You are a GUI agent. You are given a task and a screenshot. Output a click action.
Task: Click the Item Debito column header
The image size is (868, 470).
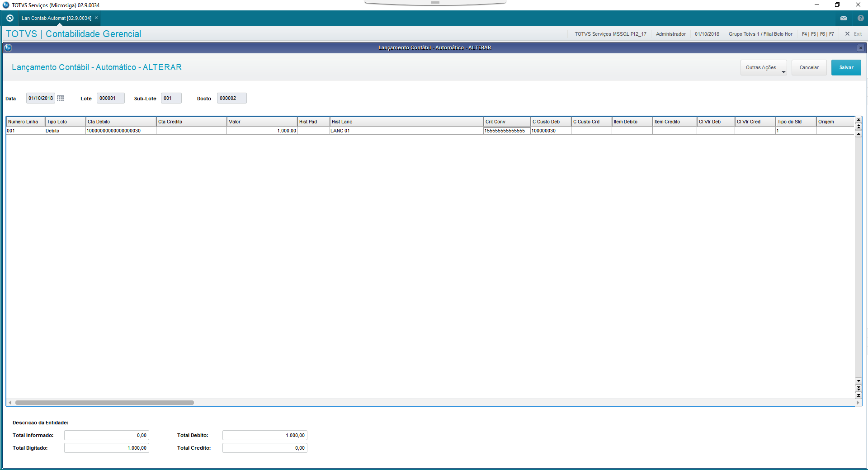point(632,122)
